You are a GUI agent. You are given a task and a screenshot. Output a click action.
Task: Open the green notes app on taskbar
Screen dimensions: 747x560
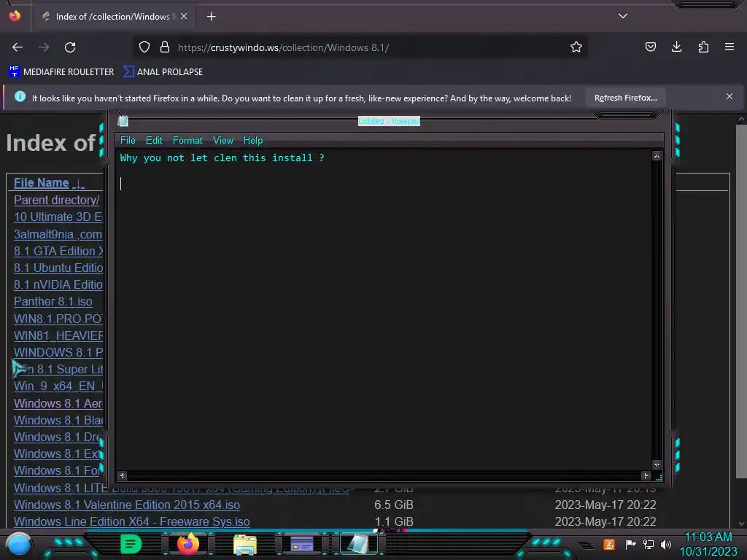[x=131, y=544]
